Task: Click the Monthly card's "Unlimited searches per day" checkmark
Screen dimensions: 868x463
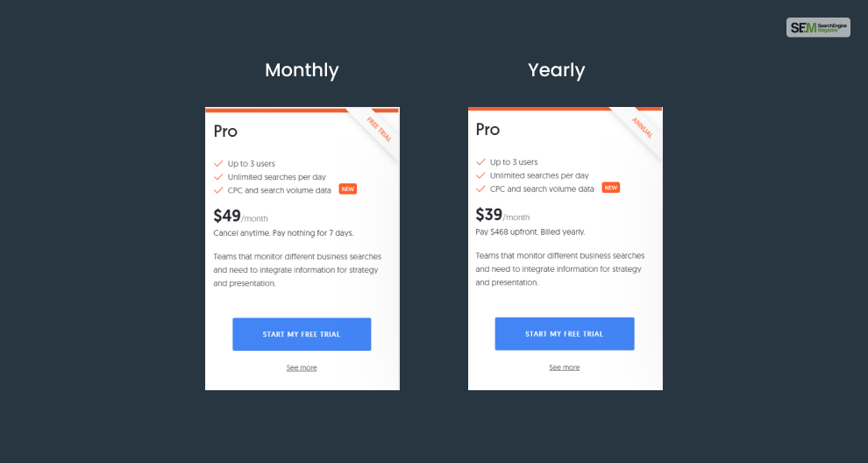Action: (x=218, y=176)
